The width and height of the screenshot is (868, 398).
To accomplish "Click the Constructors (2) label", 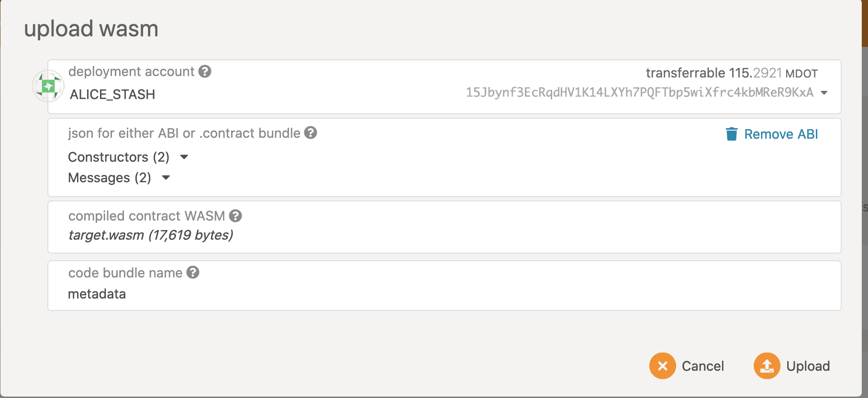I will 119,157.
